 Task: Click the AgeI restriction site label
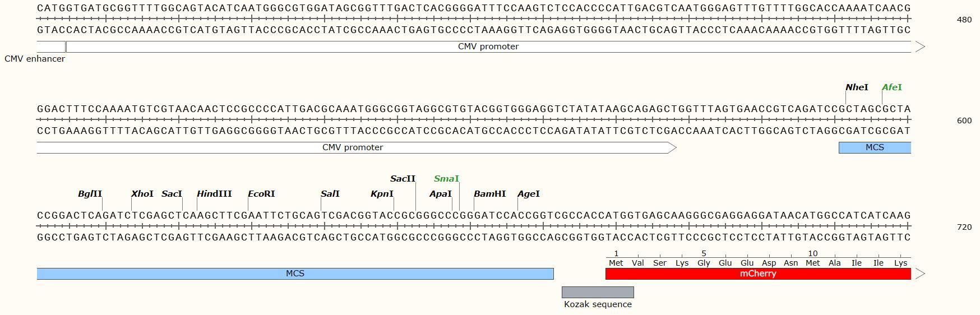[x=529, y=194]
